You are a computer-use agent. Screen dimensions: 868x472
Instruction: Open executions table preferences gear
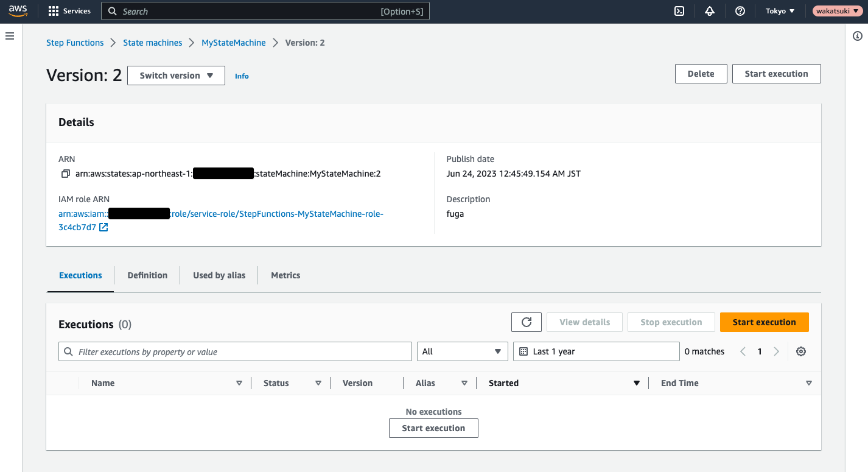(x=801, y=351)
